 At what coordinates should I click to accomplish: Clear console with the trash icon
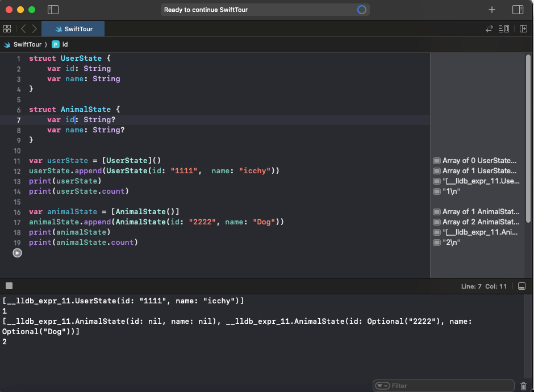(523, 386)
